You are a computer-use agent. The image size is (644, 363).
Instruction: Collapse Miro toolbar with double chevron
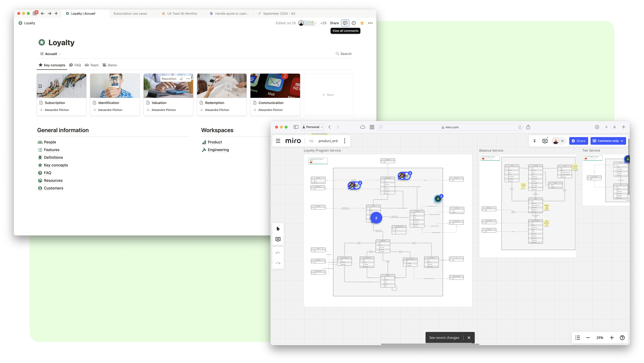point(534,141)
